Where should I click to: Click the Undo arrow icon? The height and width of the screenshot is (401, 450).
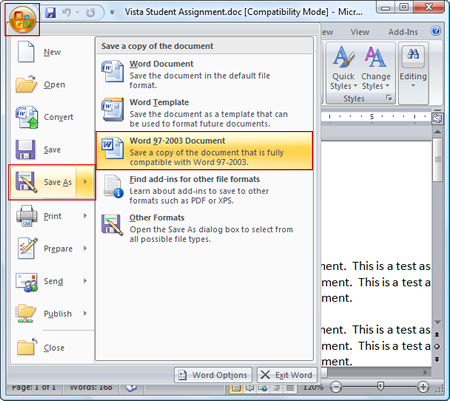(x=67, y=13)
